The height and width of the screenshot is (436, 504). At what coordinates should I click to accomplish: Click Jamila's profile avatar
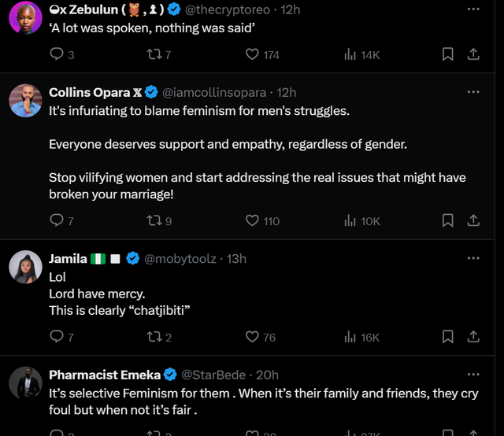click(x=25, y=268)
